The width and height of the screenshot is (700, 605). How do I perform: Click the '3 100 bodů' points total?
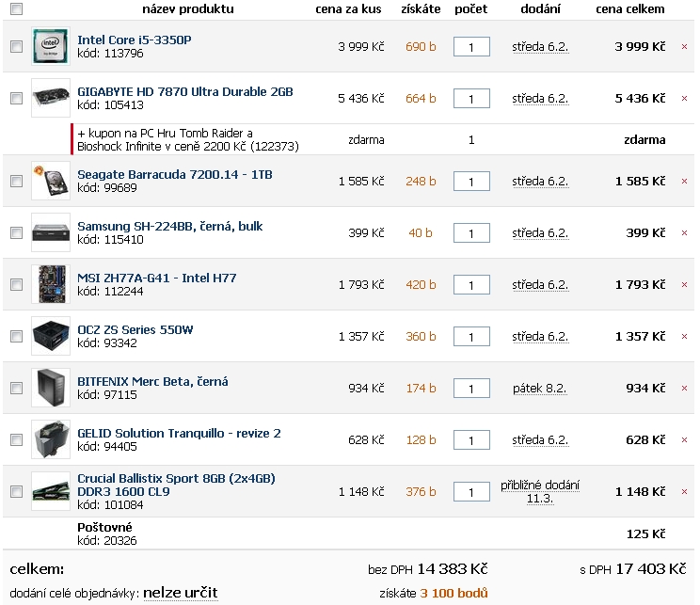pyautogui.click(x=453, y=594)
